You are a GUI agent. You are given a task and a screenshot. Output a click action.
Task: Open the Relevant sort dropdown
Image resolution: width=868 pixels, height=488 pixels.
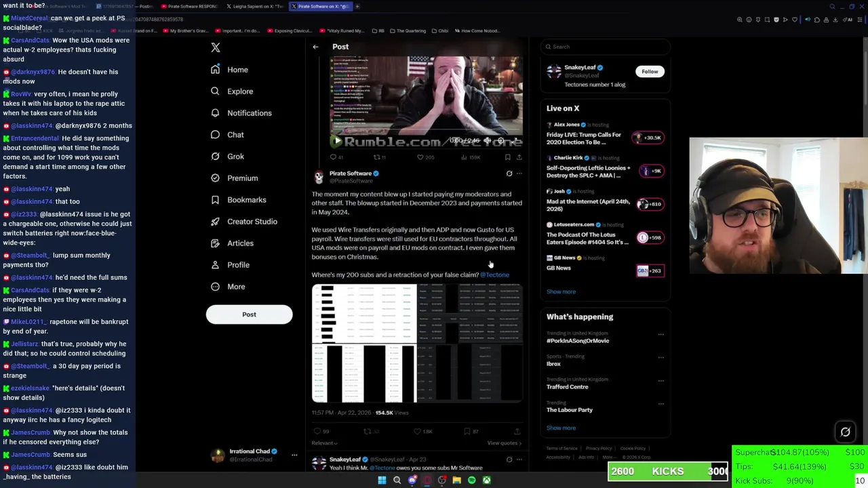(x=324, y=443)
